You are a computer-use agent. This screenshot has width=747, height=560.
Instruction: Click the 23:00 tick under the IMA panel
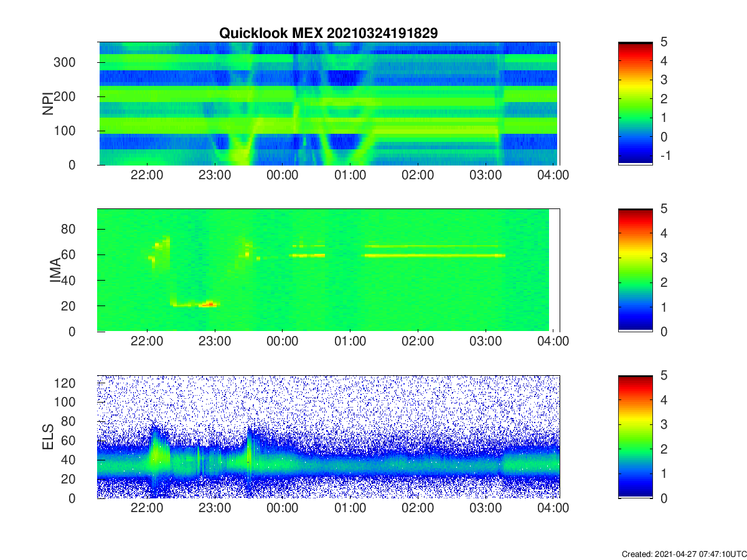point(215,342)
